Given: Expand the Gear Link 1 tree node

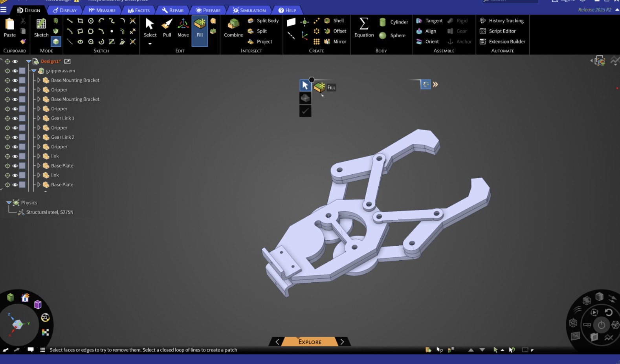Looking at the screenshot, I should (39, 118).
